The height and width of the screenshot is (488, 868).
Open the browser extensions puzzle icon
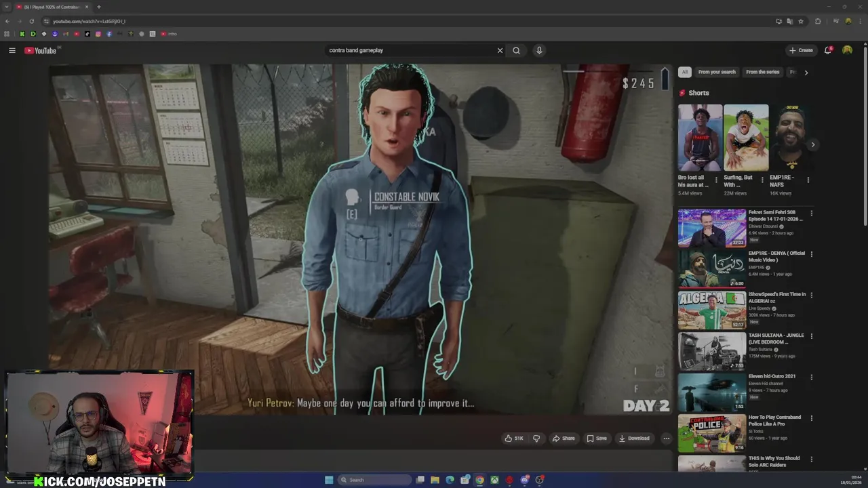[818, 21]
